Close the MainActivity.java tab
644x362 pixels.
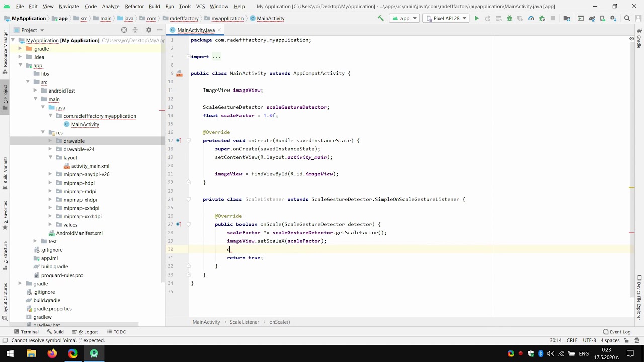click(x=219, y=30)
